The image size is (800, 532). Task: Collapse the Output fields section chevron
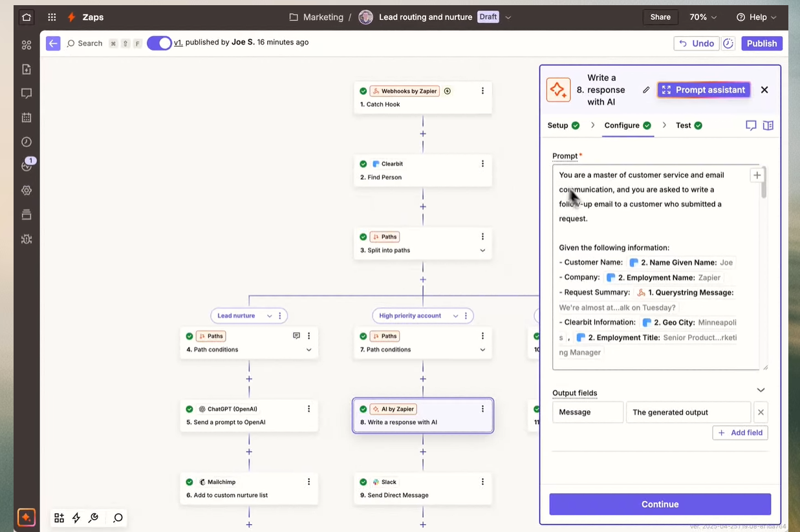point(761,390)
